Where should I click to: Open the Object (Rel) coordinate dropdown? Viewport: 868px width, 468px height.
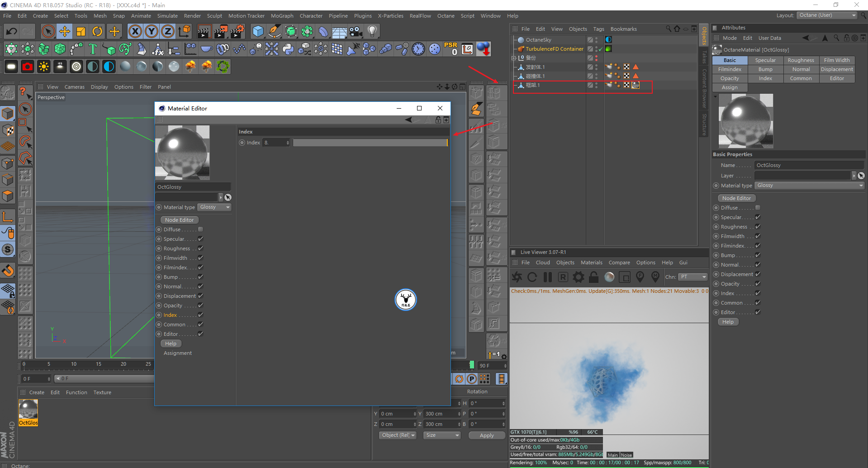click(398, 435)
